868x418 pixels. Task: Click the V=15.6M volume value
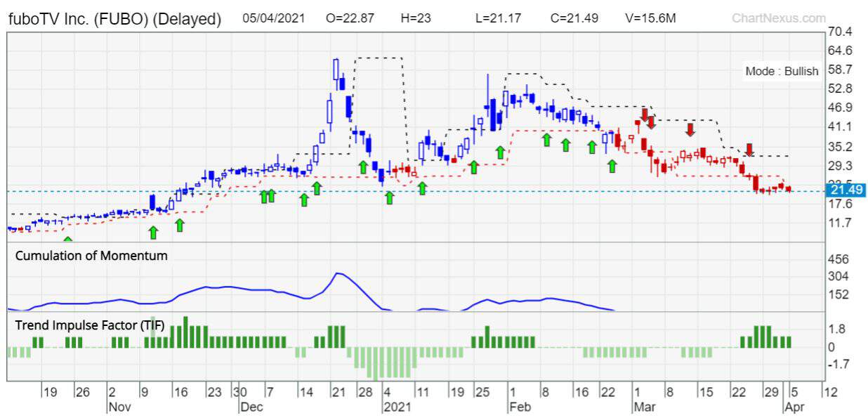pos(650,18)
